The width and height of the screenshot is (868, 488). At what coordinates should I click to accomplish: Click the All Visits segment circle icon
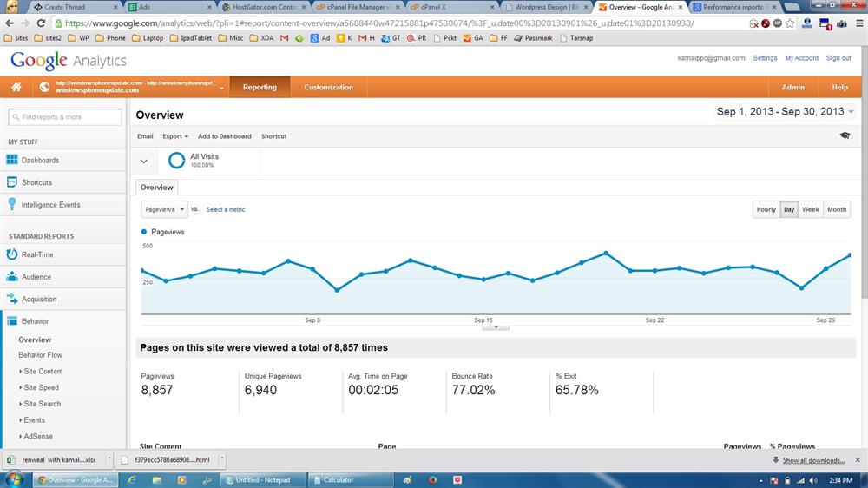tap(176, 161)
